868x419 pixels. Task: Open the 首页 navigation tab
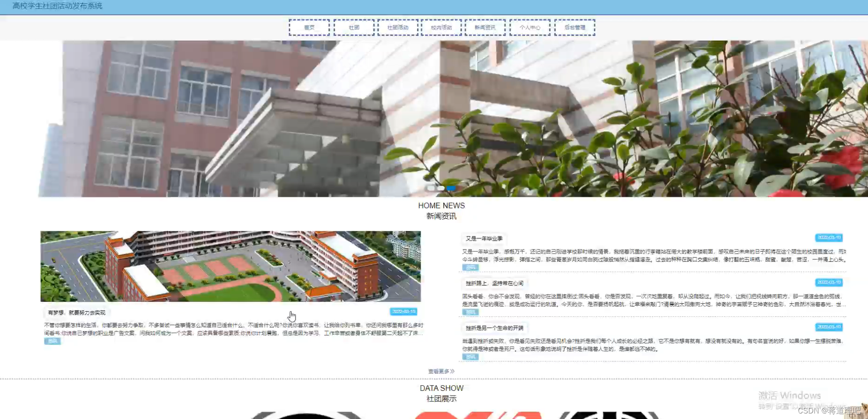[x=309, y=27]
